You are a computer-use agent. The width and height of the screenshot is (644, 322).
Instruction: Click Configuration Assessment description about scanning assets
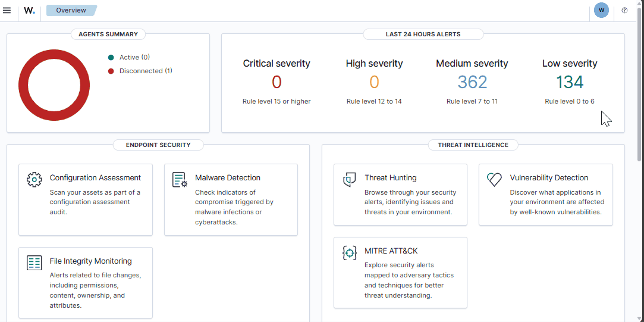pos(95,202)
